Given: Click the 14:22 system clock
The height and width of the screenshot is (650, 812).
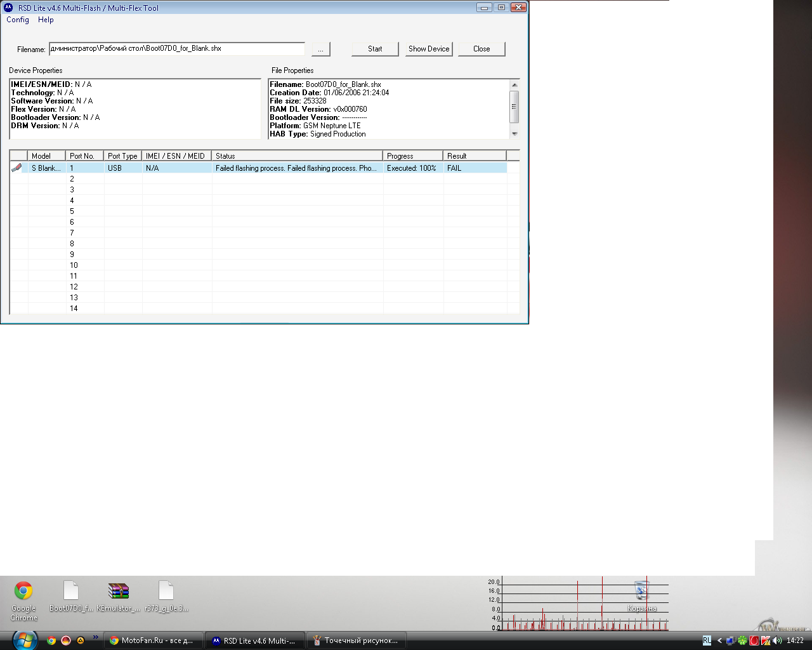Looking at the screenshot, I should click(795, 640).
